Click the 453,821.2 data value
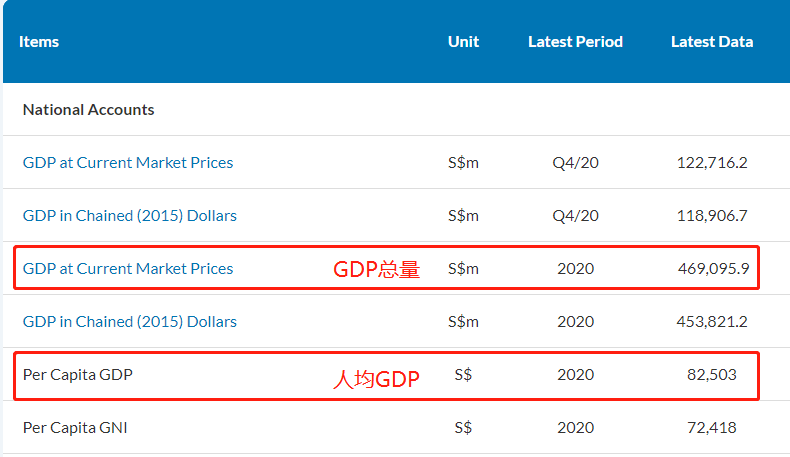This screenshot has height=457, width=790. 712,321
